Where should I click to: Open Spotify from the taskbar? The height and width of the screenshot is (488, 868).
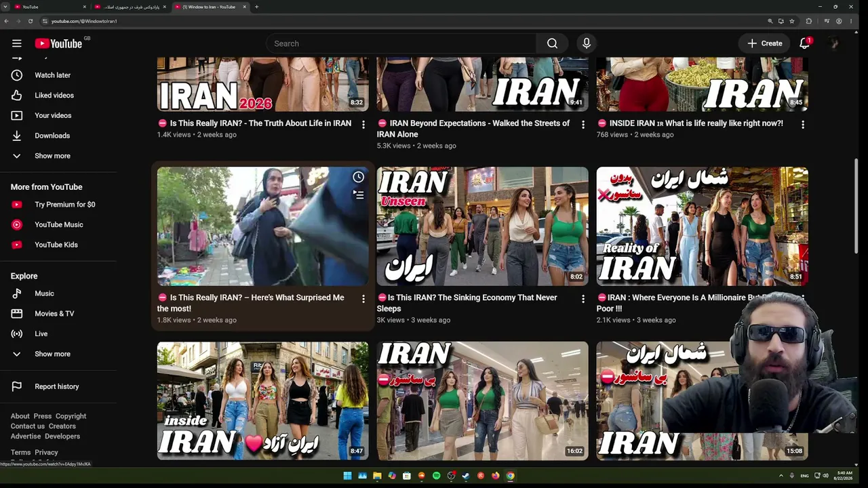436,476
